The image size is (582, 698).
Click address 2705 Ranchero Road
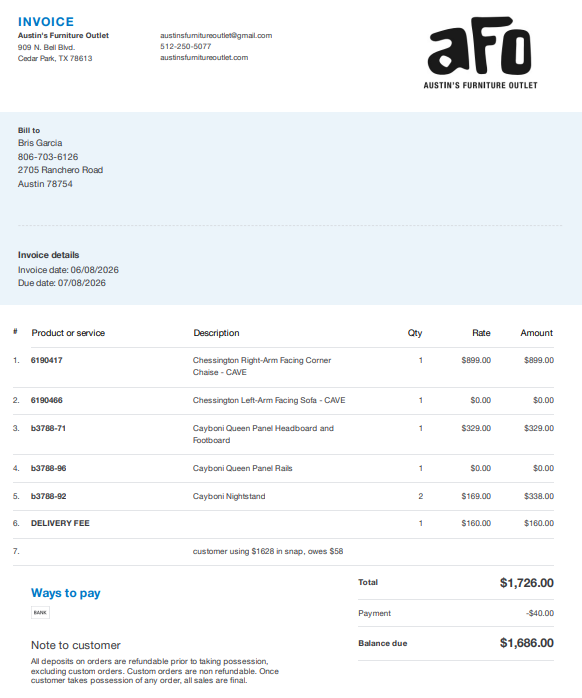coord(60,170)
